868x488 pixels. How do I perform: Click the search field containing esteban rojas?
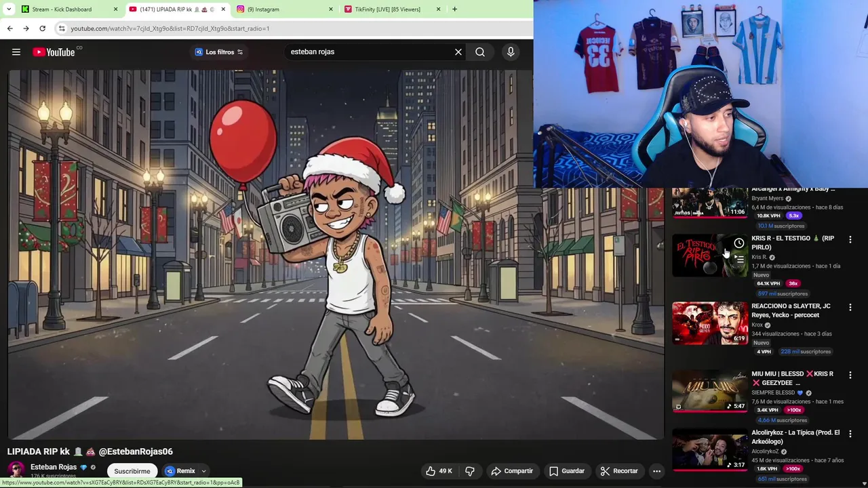[370, 52]
